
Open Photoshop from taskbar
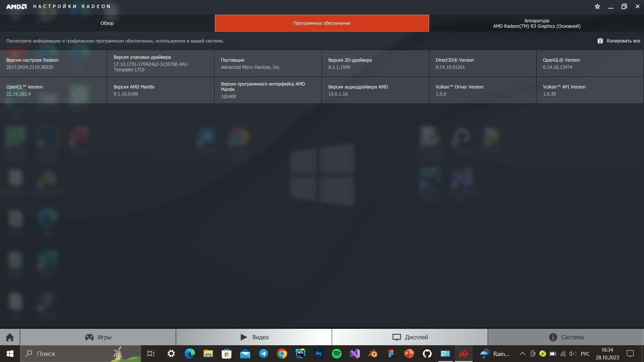click(319, 354)
